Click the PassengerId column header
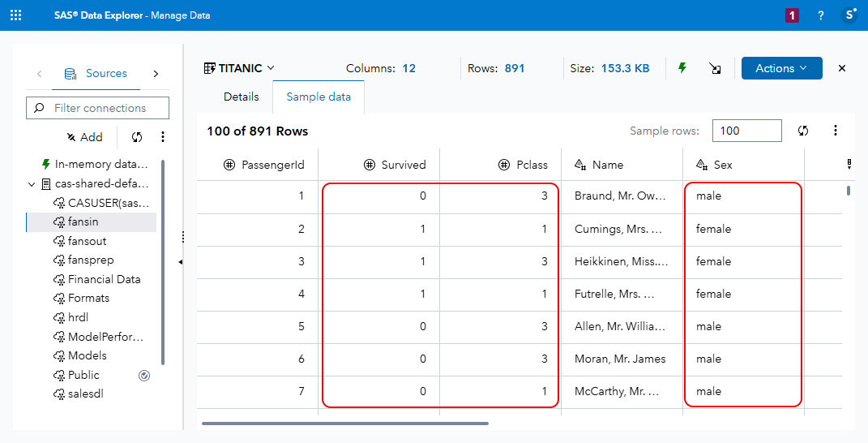This screenshot has height=443, width=868. tap(258, 165)
